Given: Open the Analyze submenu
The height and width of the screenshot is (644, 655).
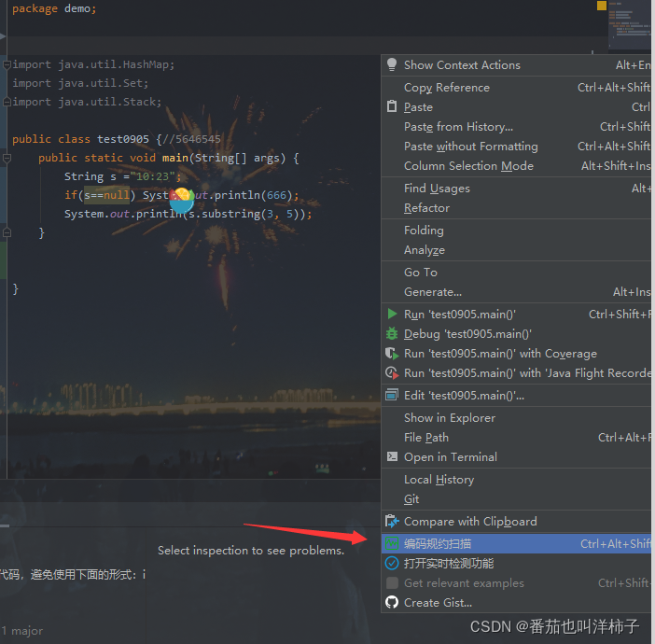Looking at the screenshot, I should pos(516,250).
